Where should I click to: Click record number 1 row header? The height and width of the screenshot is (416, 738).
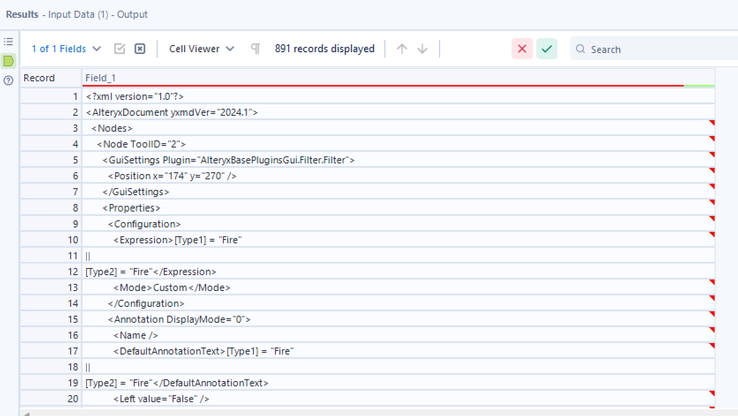coord(51,96)
